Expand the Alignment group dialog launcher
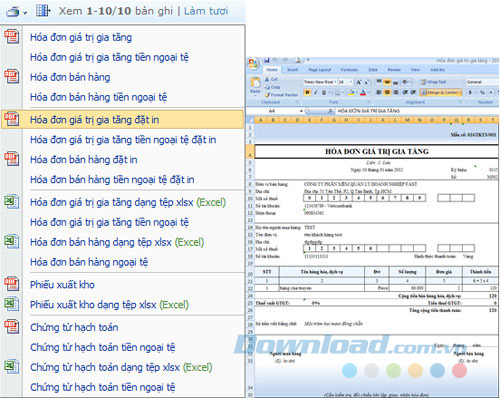Viewport: 500px width, 398px height. point(461,102)
